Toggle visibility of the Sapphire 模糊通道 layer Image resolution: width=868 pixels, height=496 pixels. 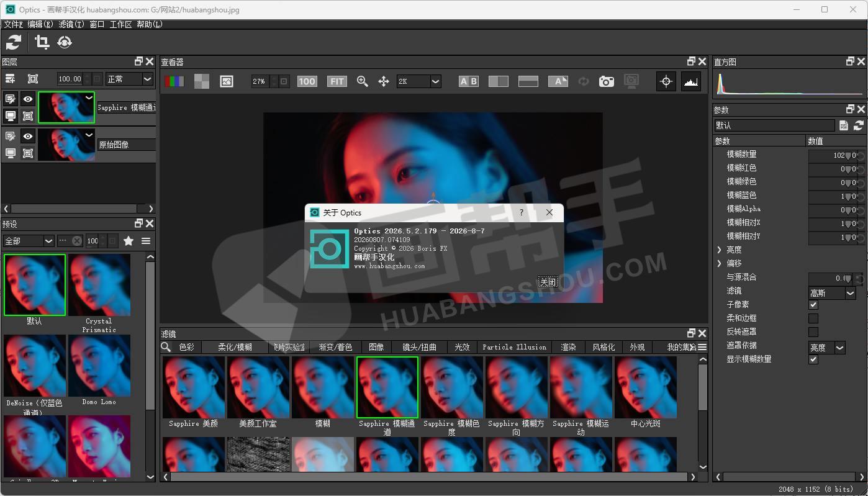click(x=28, y=99)
